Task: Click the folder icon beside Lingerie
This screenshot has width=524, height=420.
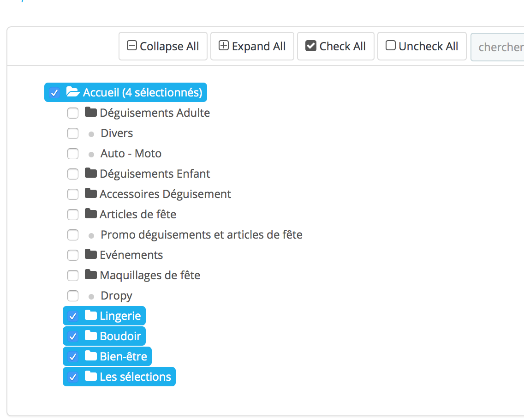Action: pos(91,315)
